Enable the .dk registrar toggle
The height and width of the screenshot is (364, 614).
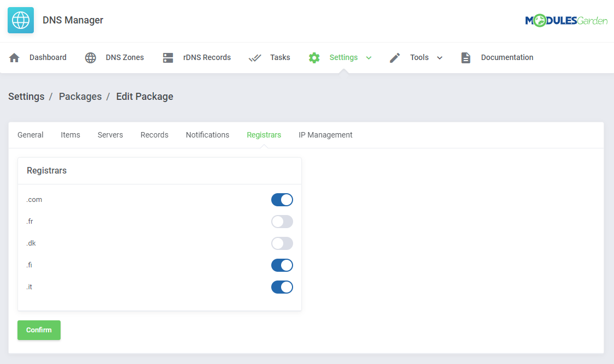(282, 243)
